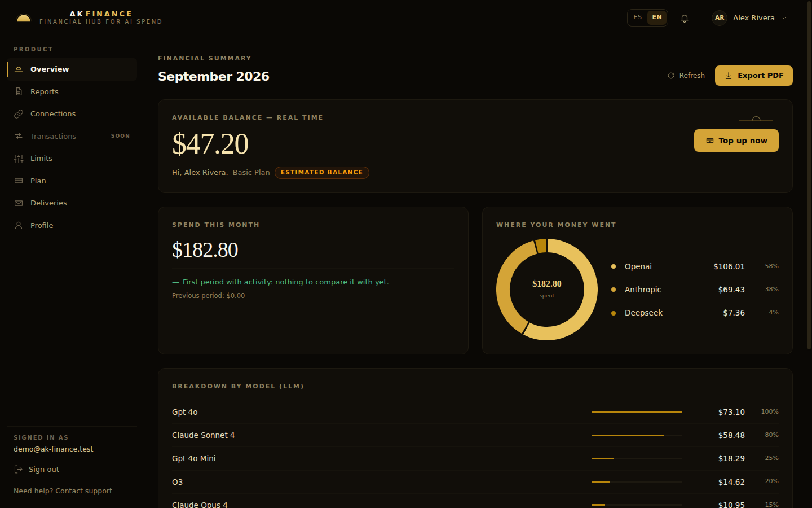Click the September 2026 heading
Image resolution: width=812 pixels, height=508 pixels.
point(214,76)
